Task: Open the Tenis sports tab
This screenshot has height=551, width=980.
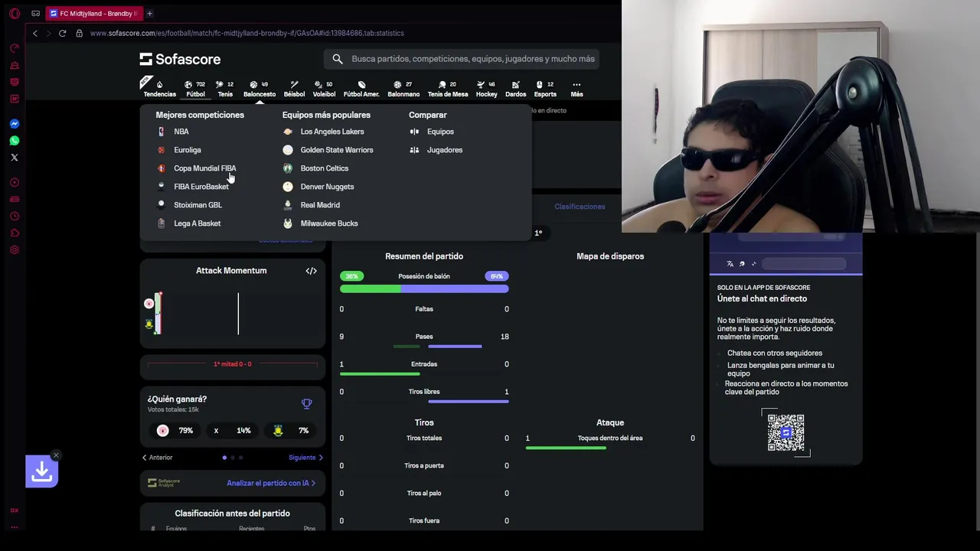Action: tap(225, 89)
